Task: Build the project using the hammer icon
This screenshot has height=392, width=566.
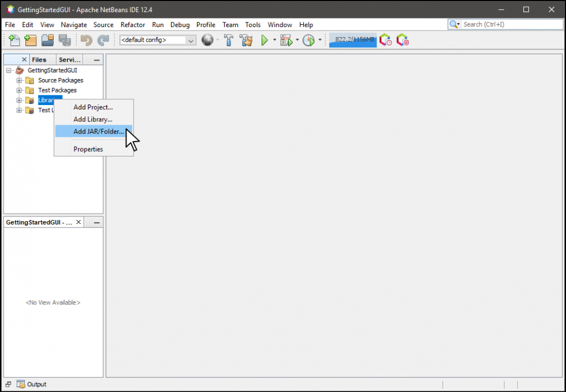Action: [229, 40]
